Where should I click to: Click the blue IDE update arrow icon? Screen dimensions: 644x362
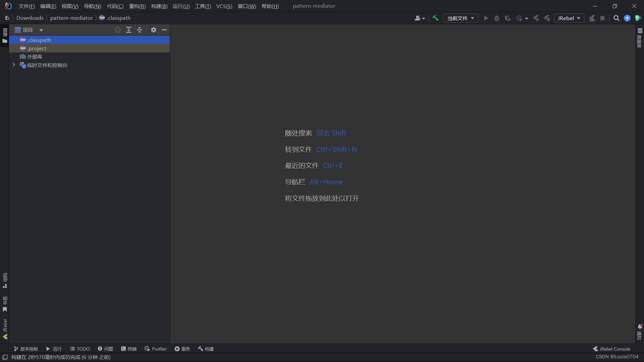[x=627, y=18]
